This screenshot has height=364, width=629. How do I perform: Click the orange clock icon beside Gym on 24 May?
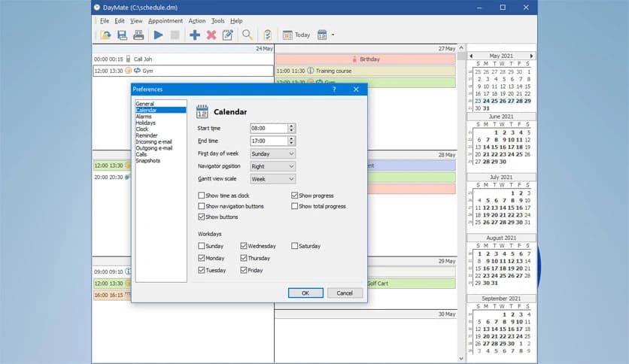(x=128, y=71)
